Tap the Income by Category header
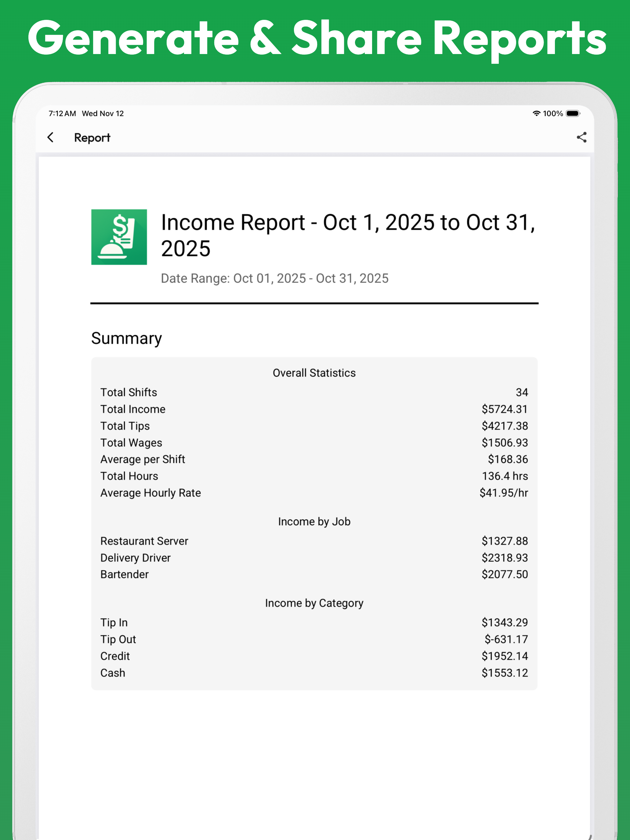 tap(314, 603)
